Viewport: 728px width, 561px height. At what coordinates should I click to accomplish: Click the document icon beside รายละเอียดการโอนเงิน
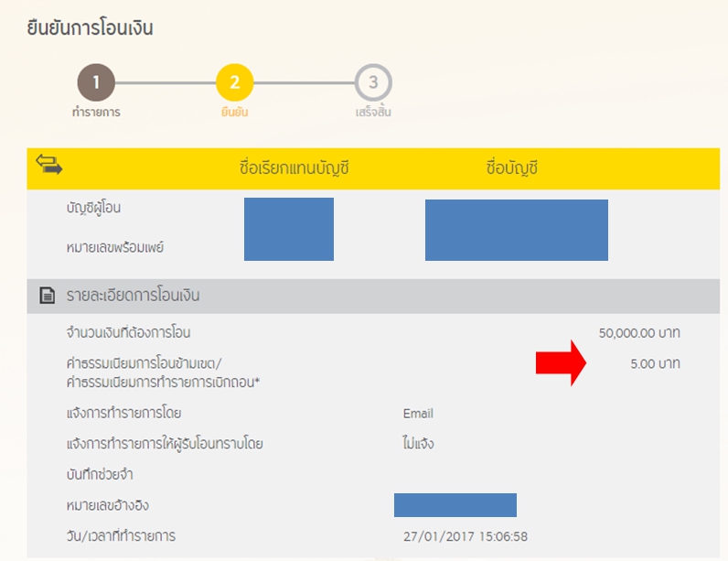[x=47, y=296]
